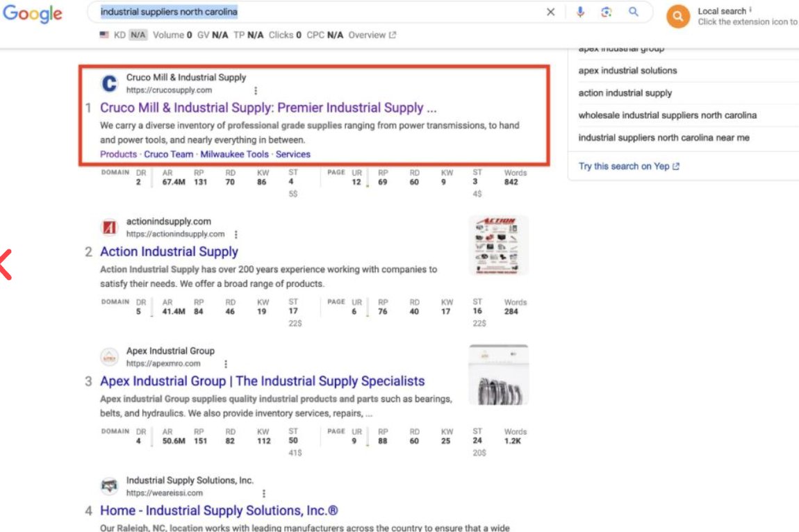Click Industrial Supply Solutions favicon
The width and height of the screenshot is (799, 532).
click(109, 485)
